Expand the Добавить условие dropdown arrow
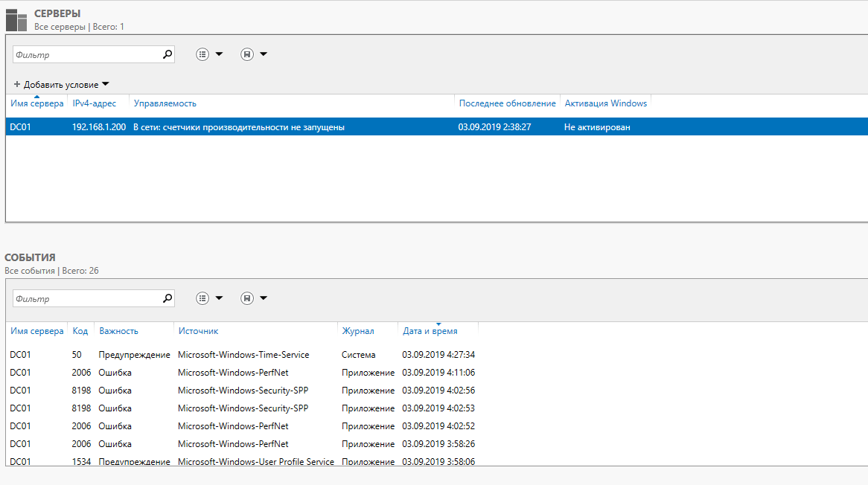The image size is (868, 485). (x=106, y=84)
